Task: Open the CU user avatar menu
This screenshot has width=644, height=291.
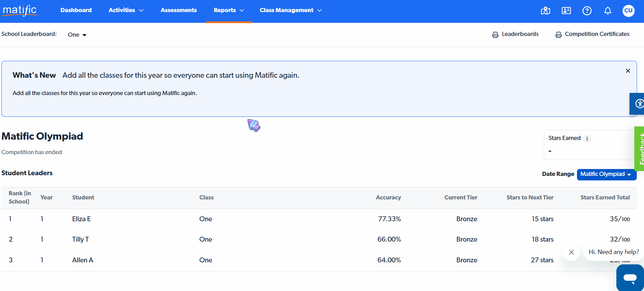Action: (x=628, y=11)
